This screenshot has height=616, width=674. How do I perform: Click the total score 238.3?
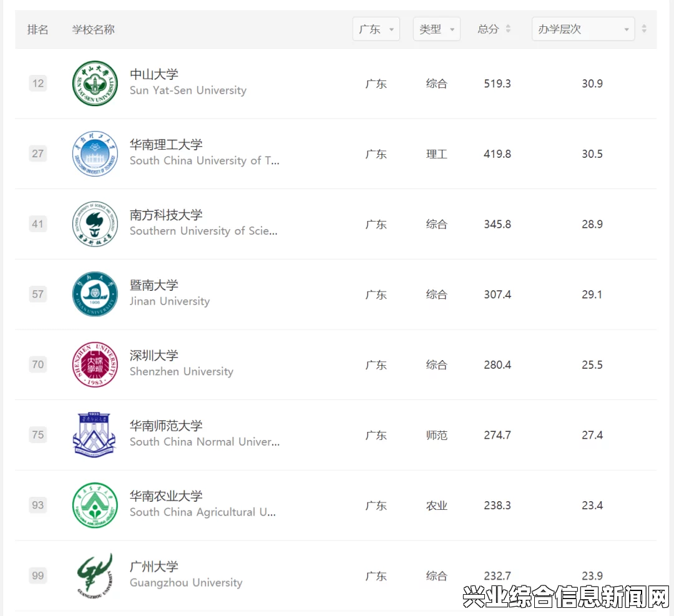pos(497,505)
